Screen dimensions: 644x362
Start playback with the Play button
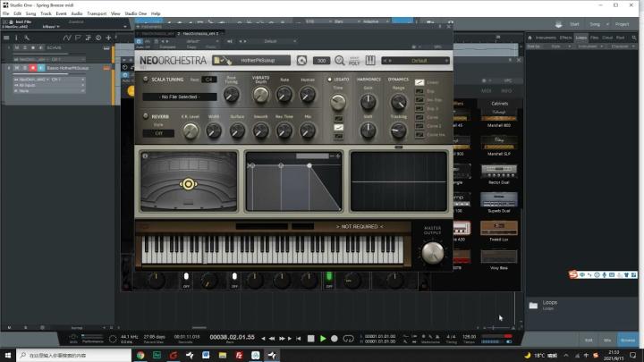click(323, 339)
